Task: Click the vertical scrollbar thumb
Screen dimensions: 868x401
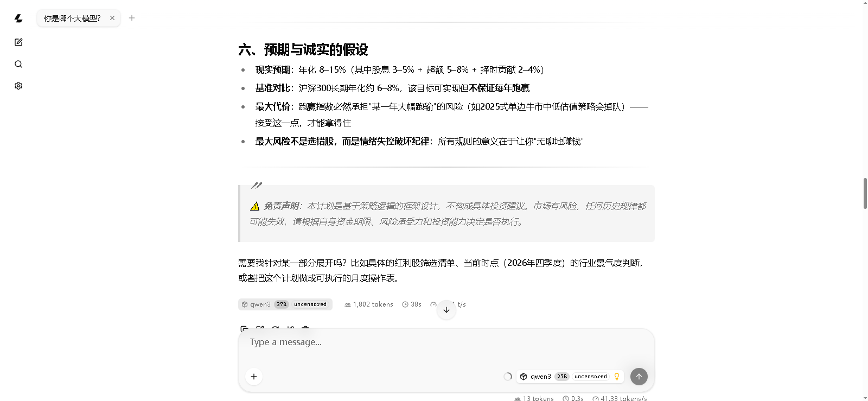Action: point(865,193)
